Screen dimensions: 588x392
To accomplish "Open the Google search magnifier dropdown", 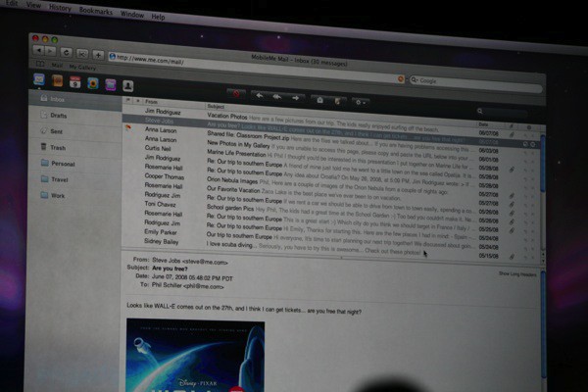I will tap(415, 80).
